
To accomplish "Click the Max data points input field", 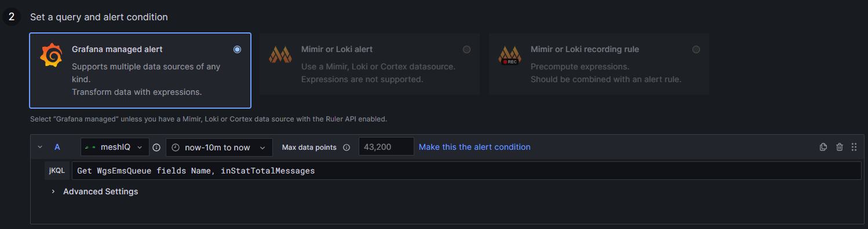I will tap(386, 147).
